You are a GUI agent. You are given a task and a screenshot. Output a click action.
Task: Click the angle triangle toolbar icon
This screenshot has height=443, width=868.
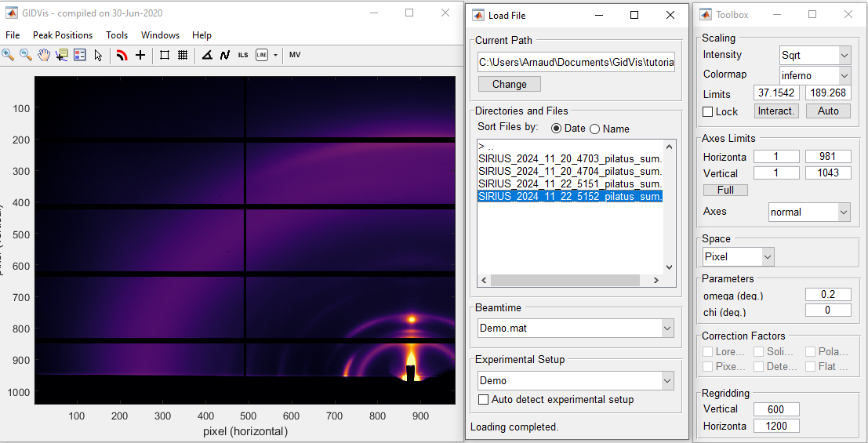pos(207,55)
